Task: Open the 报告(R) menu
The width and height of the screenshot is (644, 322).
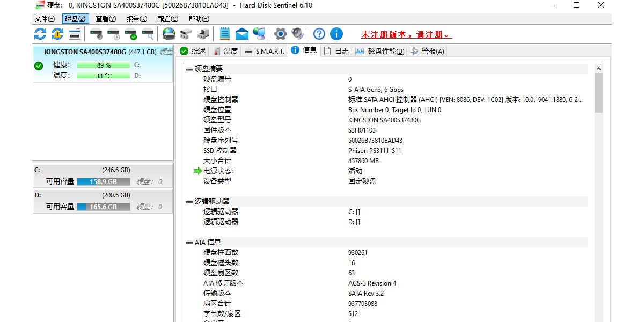Action: pyautogui.click(x=136, y=19)
